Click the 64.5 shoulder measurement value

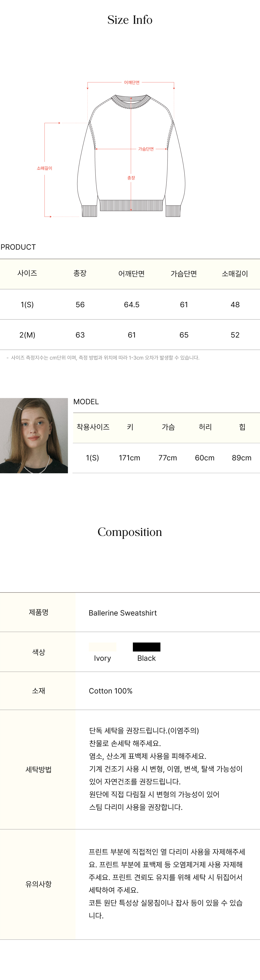coord(132,304)
